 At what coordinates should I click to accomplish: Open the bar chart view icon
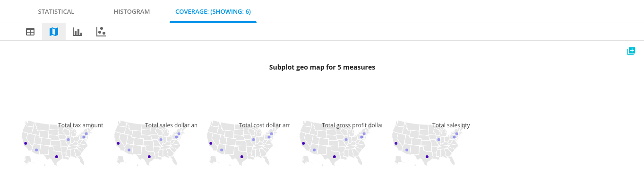pos(77,32)
